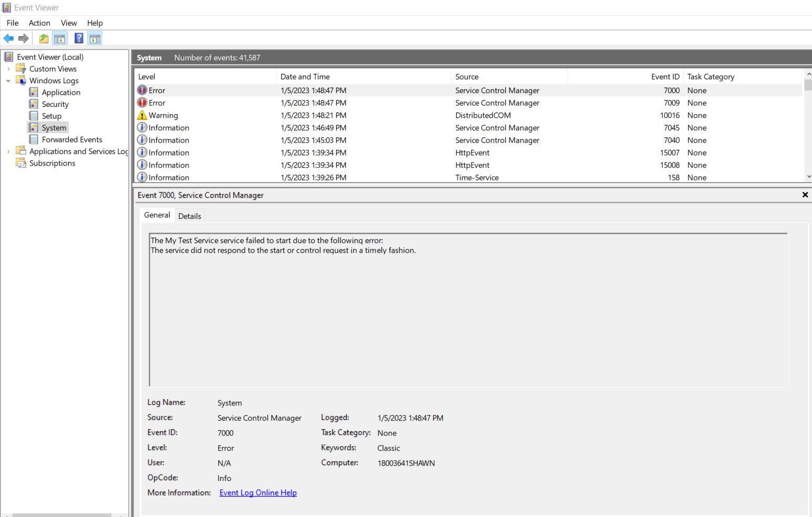The width and height of the screenshot is (812, 517).
Task: Select event ID '15007' cell
Action: click(x=670, y=152)
